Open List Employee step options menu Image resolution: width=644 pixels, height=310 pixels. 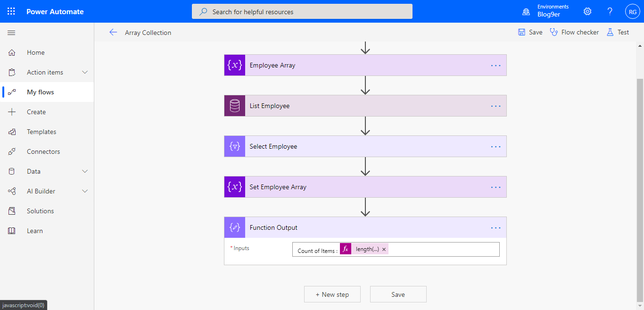click(495, 106)
